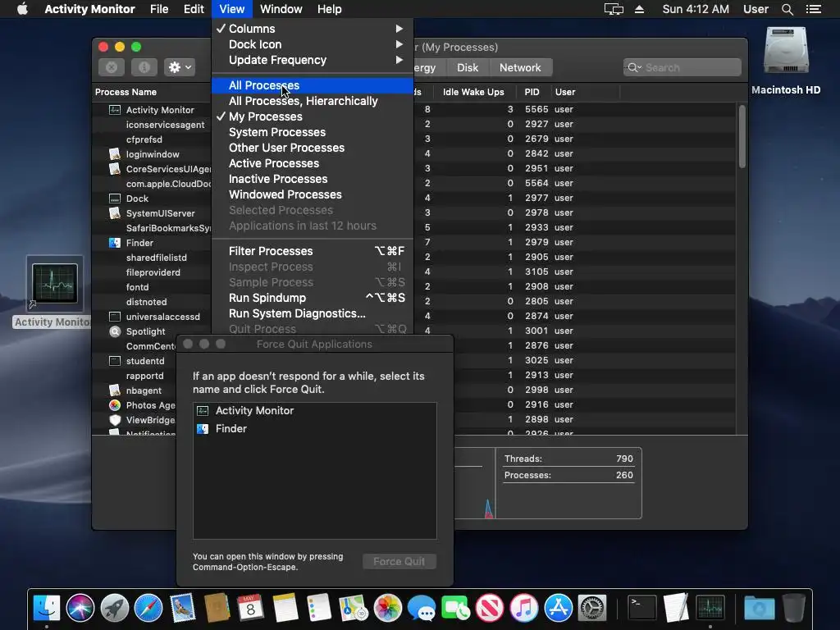The width and height of the screenshot is (840, 630).
Task: Click Run System Diagnostics menu item
Action: point(313,313)
